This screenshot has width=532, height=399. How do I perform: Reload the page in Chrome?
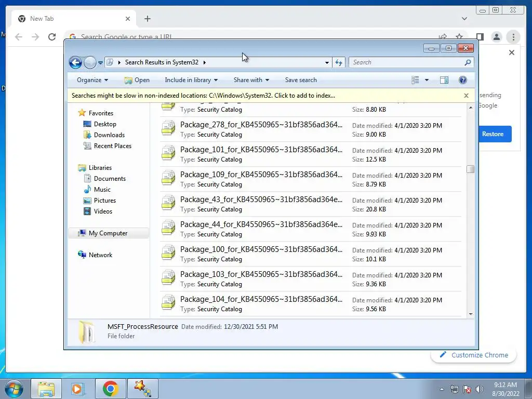pos(52,37)
